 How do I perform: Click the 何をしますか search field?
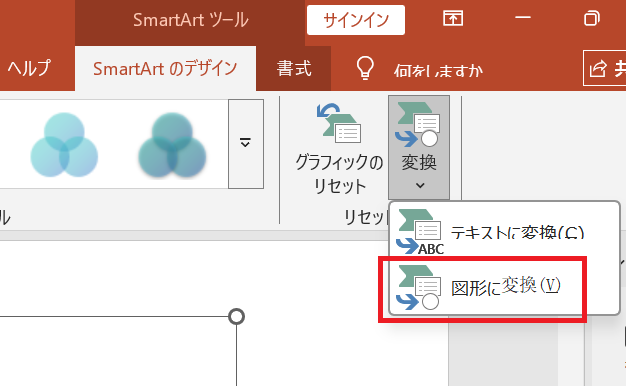438,70
